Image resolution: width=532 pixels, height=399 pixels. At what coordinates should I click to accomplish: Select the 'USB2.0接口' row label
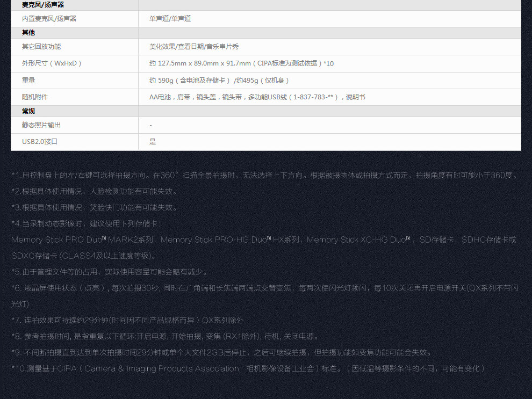tap(40, 142)
